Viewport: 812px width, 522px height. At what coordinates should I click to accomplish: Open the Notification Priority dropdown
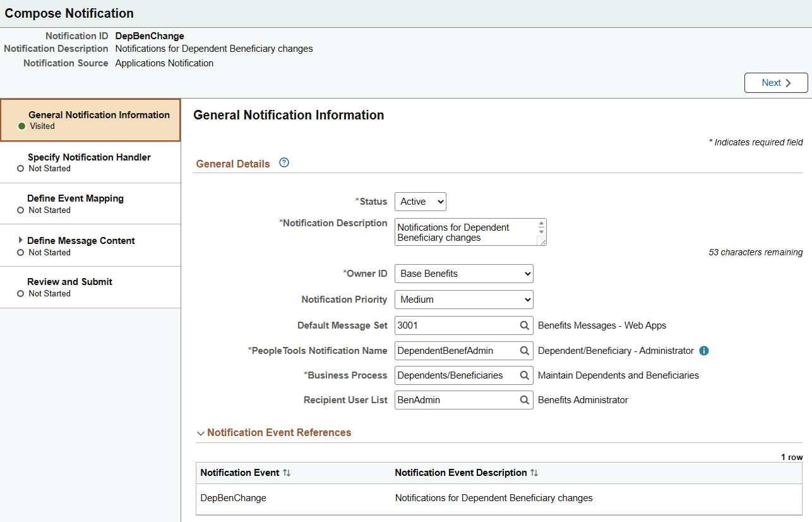pos(463,299)
